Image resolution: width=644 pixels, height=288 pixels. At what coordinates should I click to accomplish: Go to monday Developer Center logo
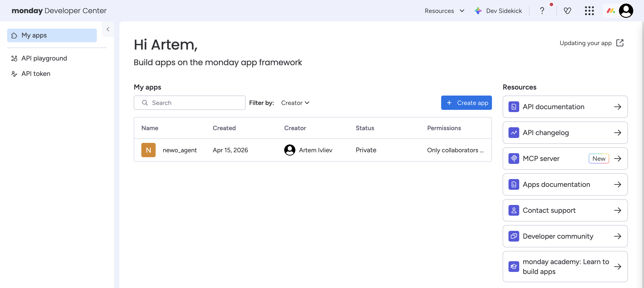[59, 10]
